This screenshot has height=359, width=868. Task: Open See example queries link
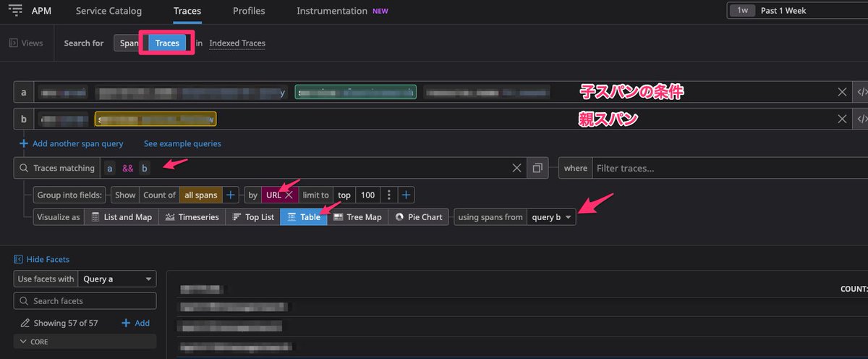pyautogui.click(x=182, y=143)
